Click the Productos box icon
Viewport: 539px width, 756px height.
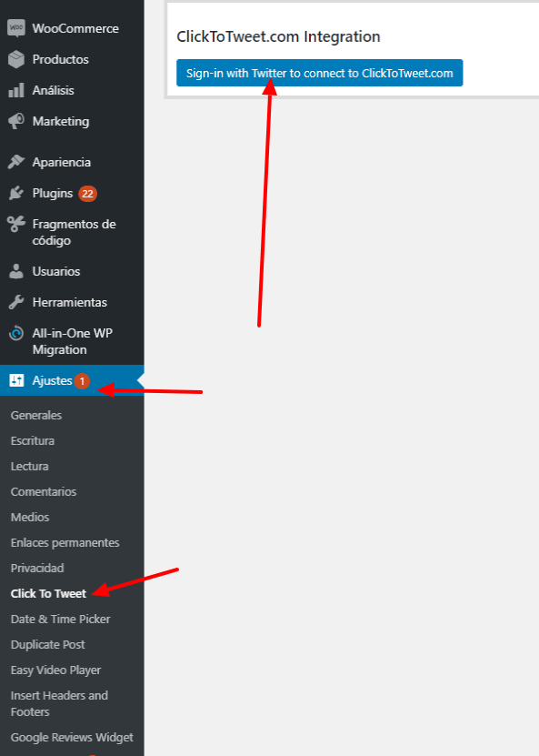pos(16,59)
